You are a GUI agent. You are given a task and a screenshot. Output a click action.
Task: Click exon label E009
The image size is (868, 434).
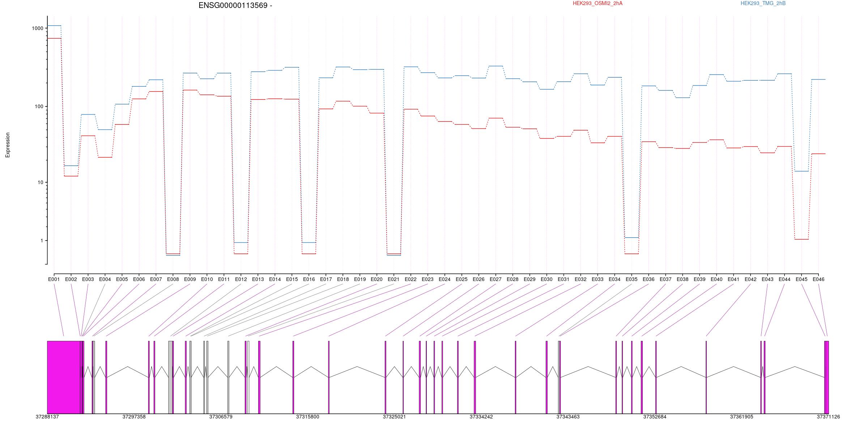click(x=190, y=280)
